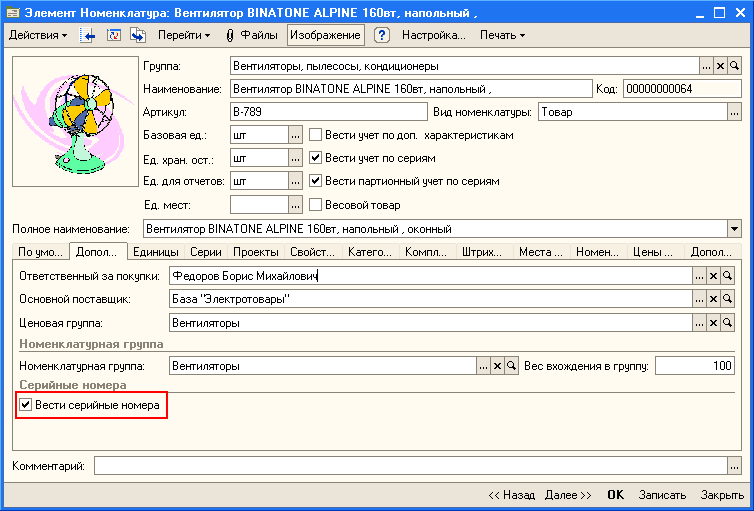Viewport: 754px width, 511px height.
Task: Expand the Полное наименование dropdown arrow
Action: click(x=735, y=229)
